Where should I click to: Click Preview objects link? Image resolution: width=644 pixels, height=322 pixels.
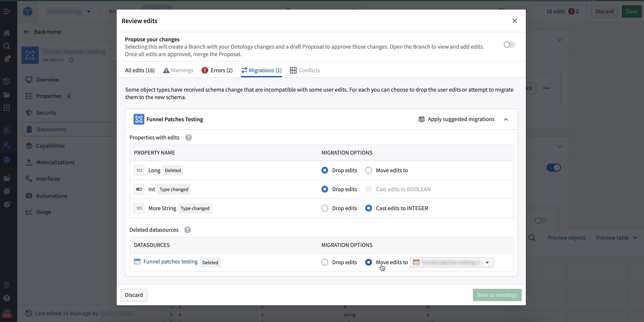coord(567,238)
